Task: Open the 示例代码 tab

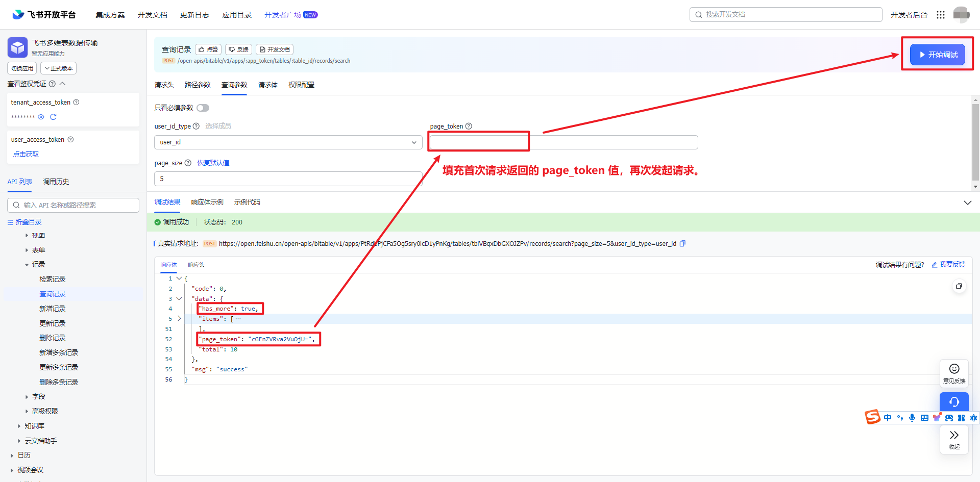Action: [x=247, y=202]
